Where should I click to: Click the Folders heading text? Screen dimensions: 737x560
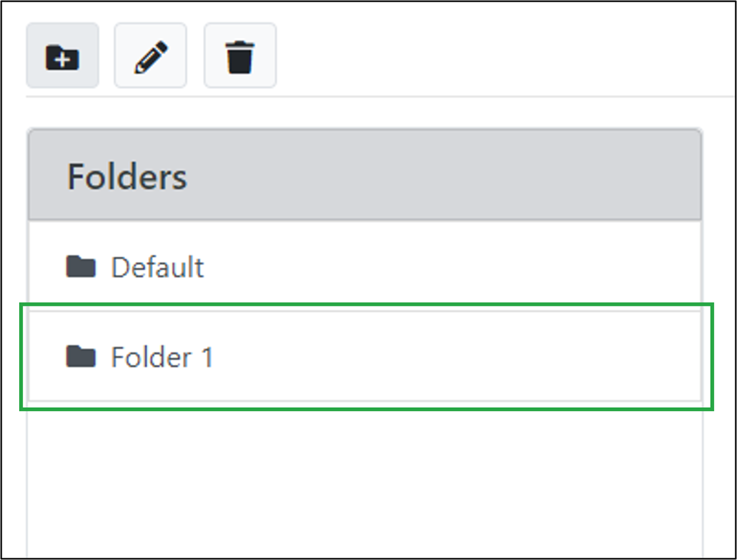click(127, 177)
